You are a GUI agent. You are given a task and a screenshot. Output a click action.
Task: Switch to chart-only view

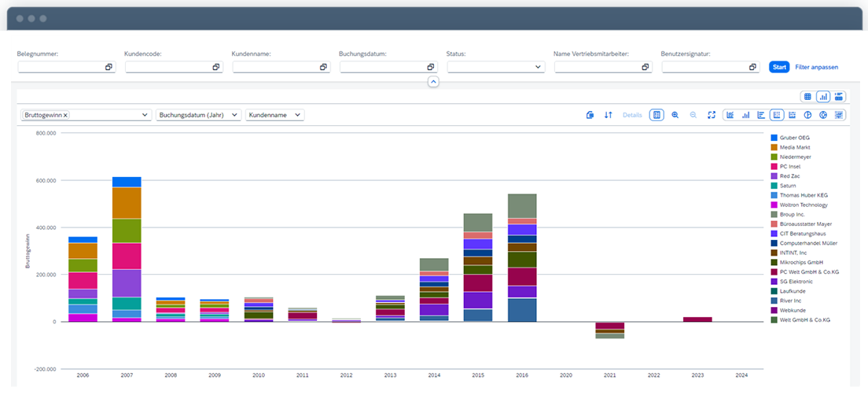click(823, 97)
